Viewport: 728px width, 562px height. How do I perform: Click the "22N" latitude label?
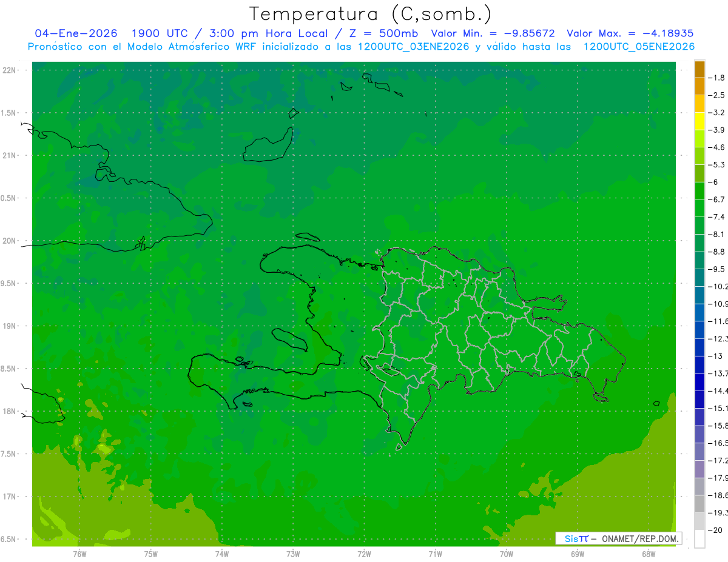click(x=9, y=70)
